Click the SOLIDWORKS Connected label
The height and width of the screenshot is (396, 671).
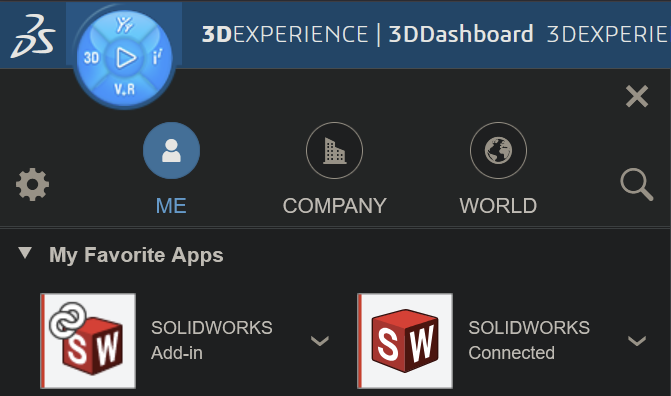point(529,340)
